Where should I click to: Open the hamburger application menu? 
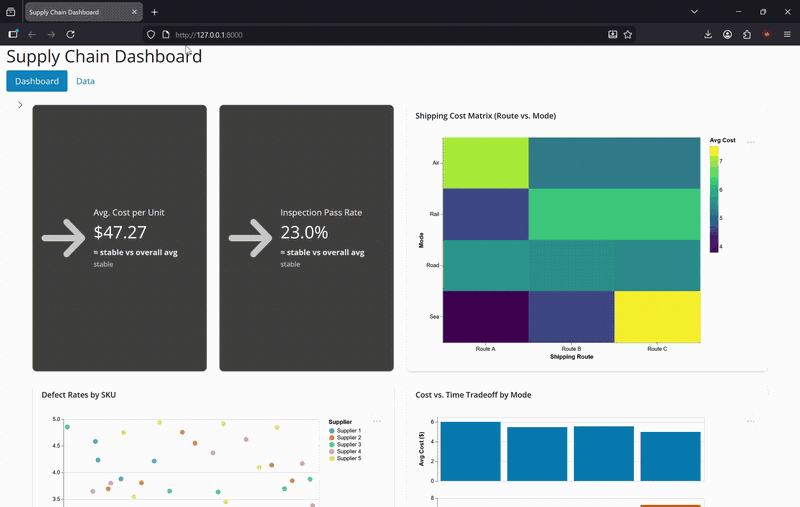click(787, 34)
